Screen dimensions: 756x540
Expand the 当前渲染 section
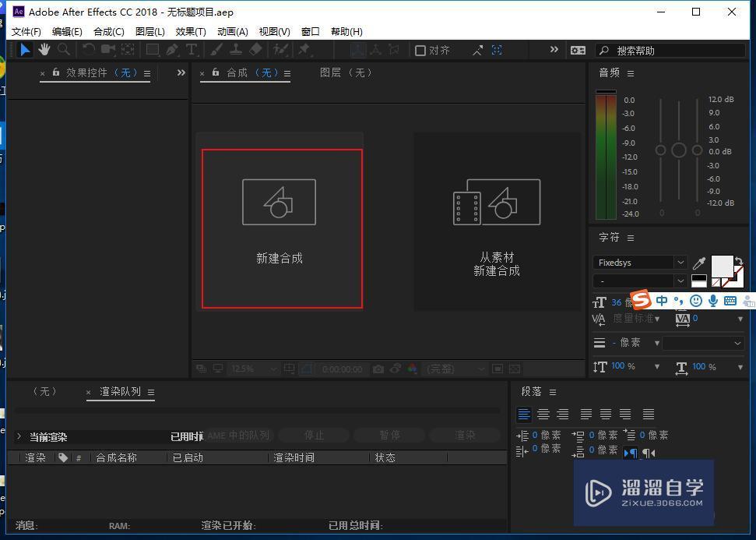[19, 436]
